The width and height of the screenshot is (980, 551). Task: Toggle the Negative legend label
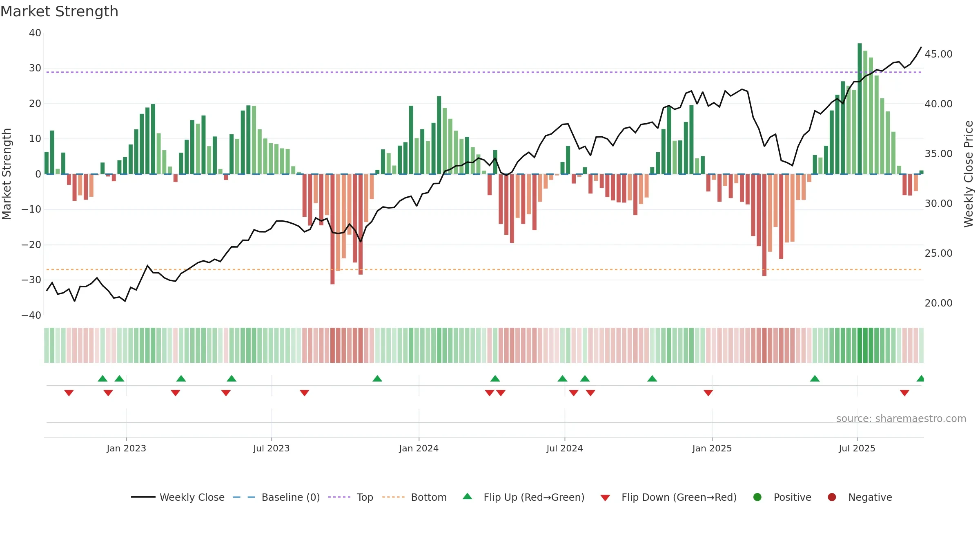coord(870,497)
